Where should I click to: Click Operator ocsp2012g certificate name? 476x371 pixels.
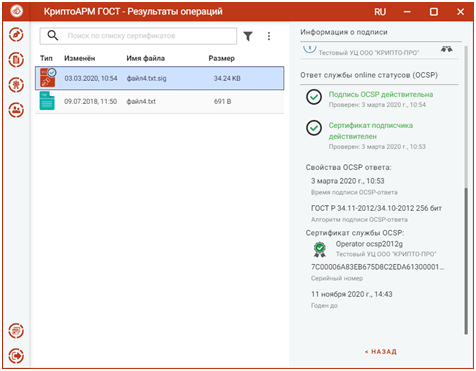click(x=369, y=244)
